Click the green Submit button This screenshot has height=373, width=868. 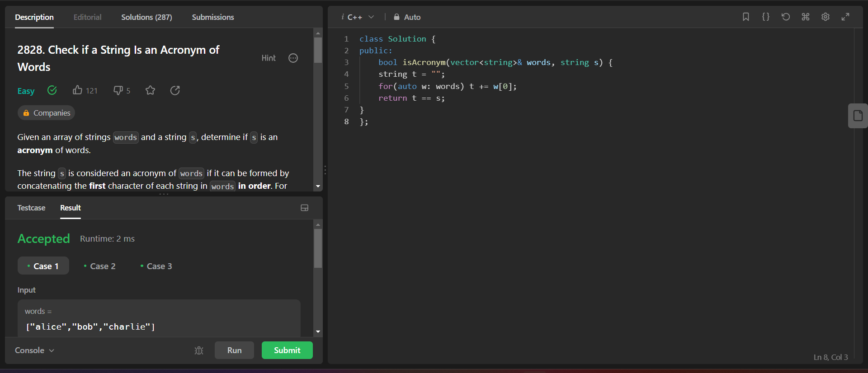pyautogui.click(x=287, y=350)
